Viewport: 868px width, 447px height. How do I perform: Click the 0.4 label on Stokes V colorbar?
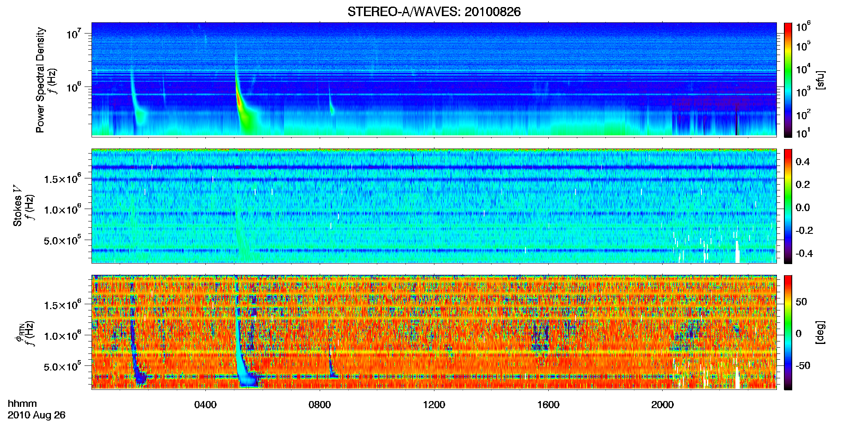click(803, 162)
